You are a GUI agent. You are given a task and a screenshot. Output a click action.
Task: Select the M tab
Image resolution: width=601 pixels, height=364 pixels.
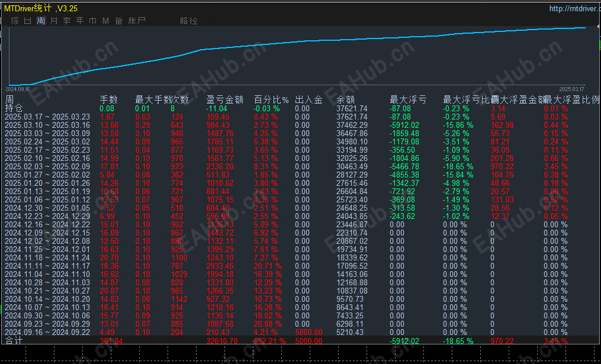click(x=106, y=21)
